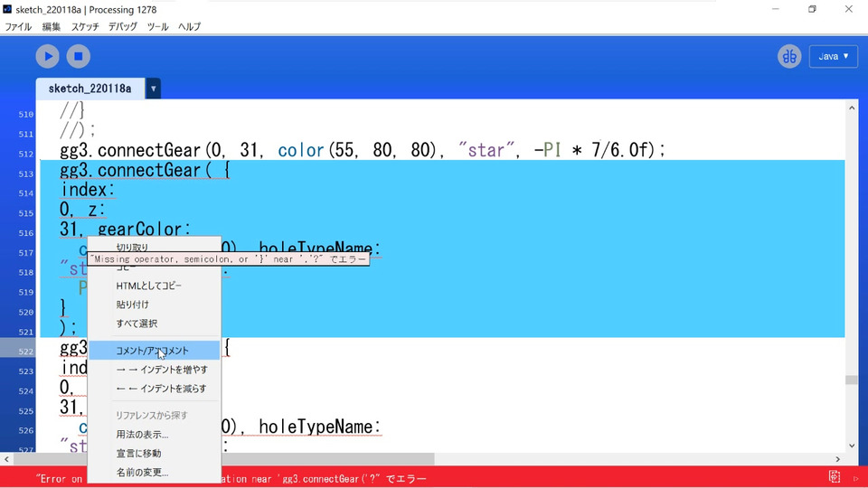
Task: Open the スケッチ menu
Action: pyautogui.click(x=85, y=26)
